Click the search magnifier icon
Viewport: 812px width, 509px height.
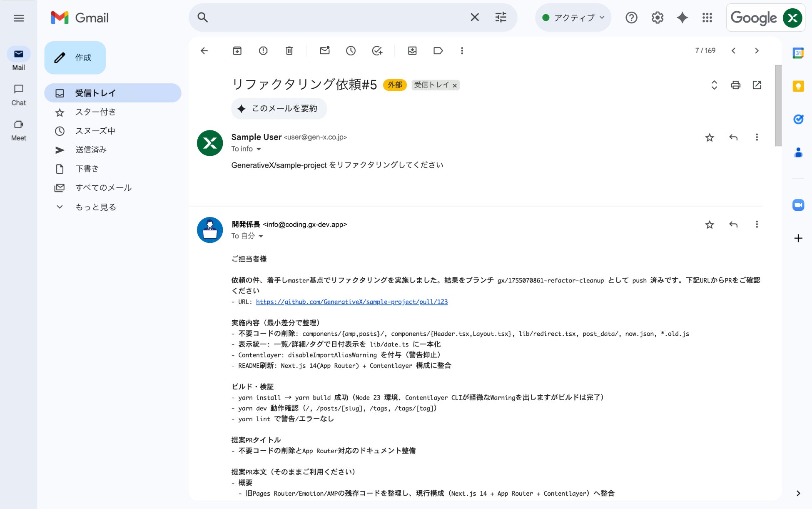point(202,17)
